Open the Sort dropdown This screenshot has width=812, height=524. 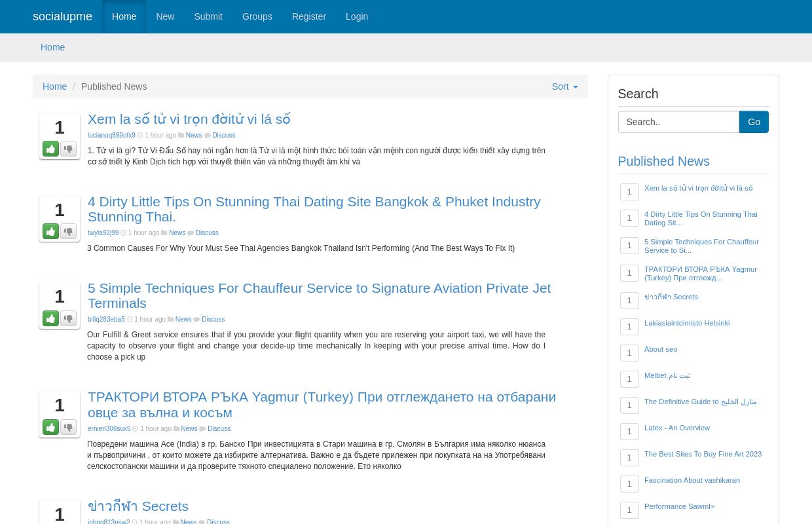(x=564, y=86)
